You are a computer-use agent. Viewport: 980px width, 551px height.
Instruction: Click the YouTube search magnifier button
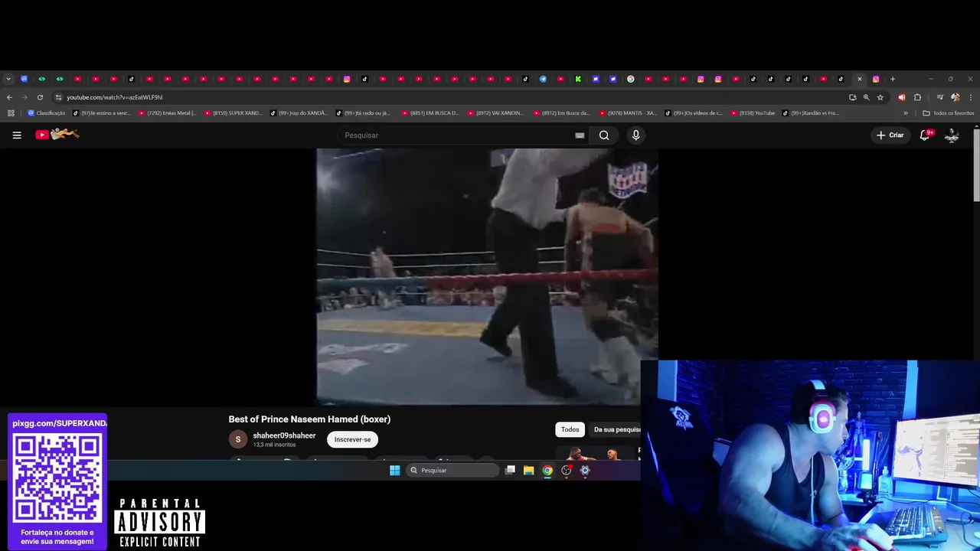point(604,135)
